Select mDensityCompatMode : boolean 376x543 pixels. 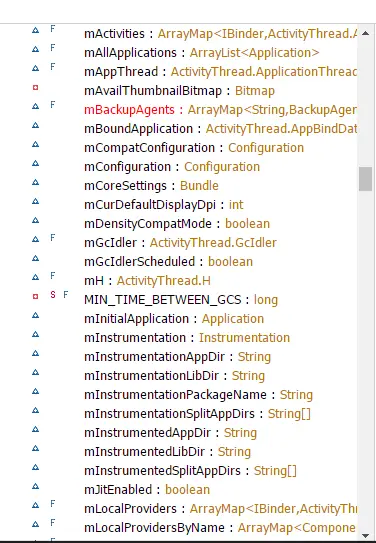click(x=177, y=224)
